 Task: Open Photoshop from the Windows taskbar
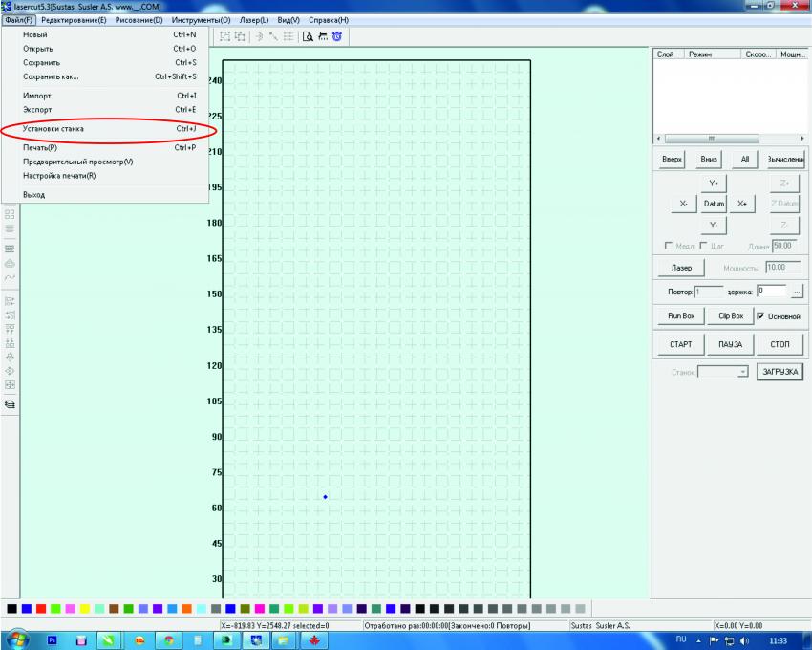51,638
